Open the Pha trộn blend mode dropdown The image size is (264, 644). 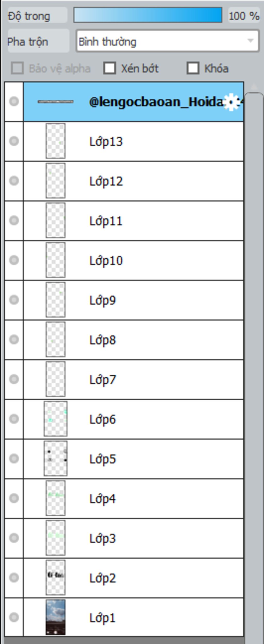point(168,42)
